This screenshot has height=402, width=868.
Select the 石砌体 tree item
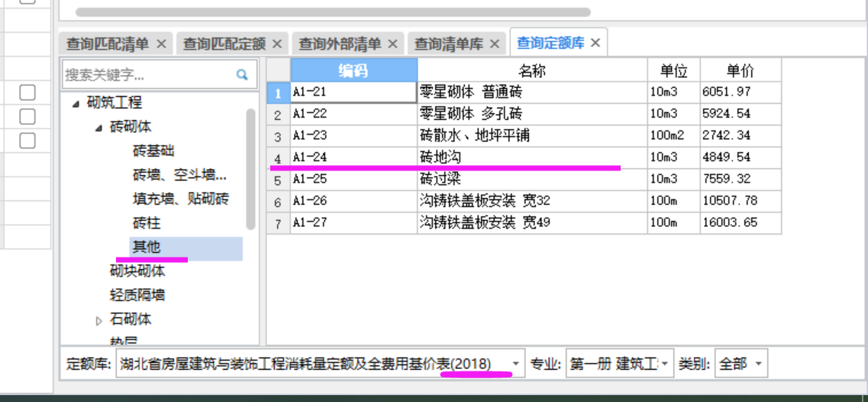(x=131, y=319)
